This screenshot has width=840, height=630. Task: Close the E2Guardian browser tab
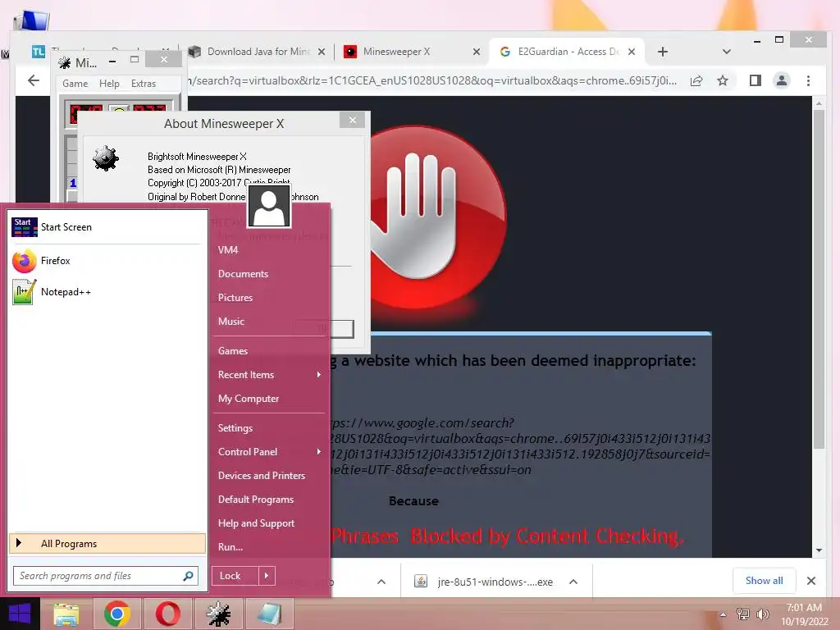pos(632,52)
